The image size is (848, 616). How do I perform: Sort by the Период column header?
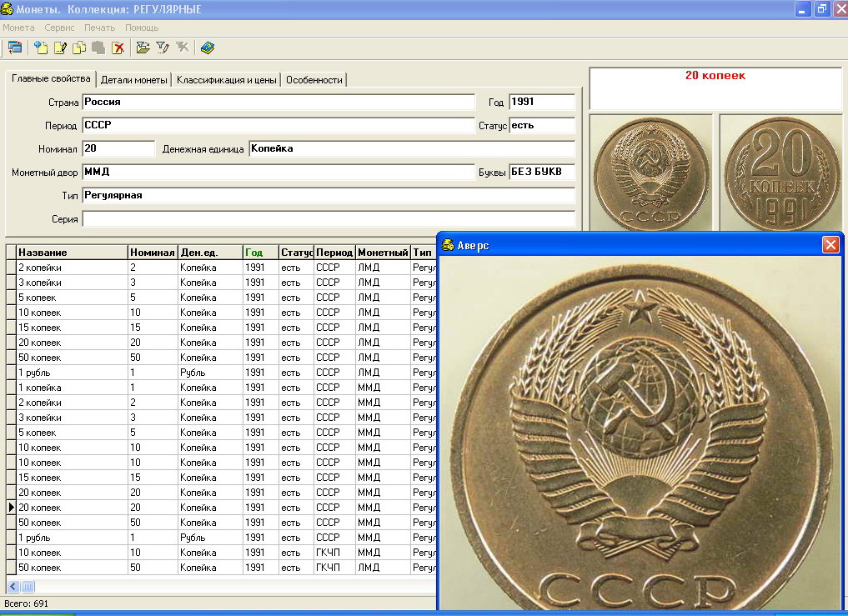pyautogui.click(x=334, y=252)
